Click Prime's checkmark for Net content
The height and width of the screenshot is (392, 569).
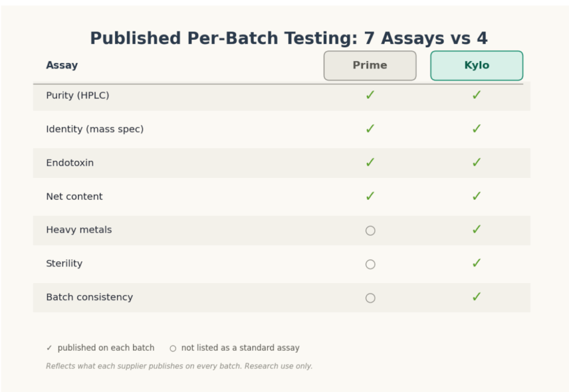[370, 196]
